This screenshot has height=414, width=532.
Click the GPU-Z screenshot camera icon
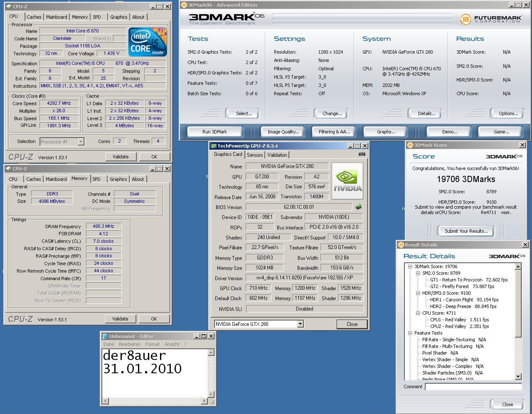[x=362, y=154]
